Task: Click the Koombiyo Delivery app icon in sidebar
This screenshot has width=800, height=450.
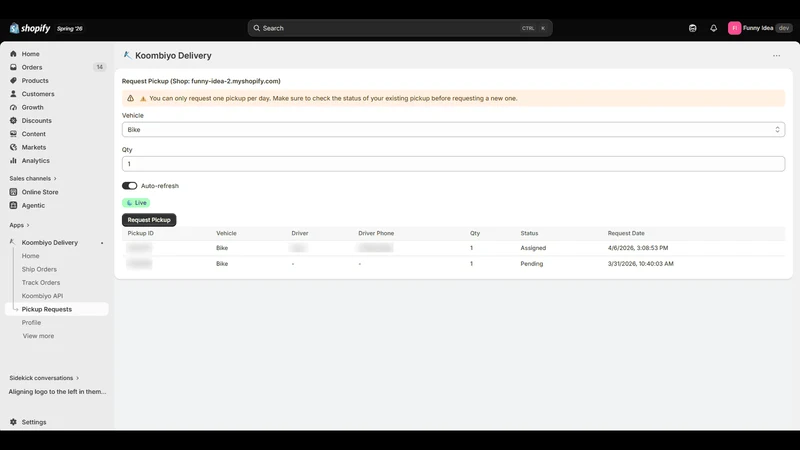Action: [13, 242]
